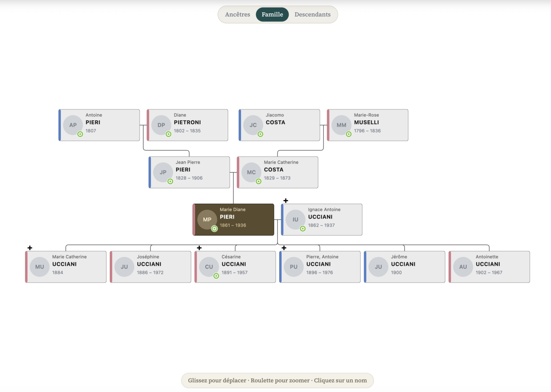
Task: Click the dates 1862 – 1937
Action: coord(322,225)
